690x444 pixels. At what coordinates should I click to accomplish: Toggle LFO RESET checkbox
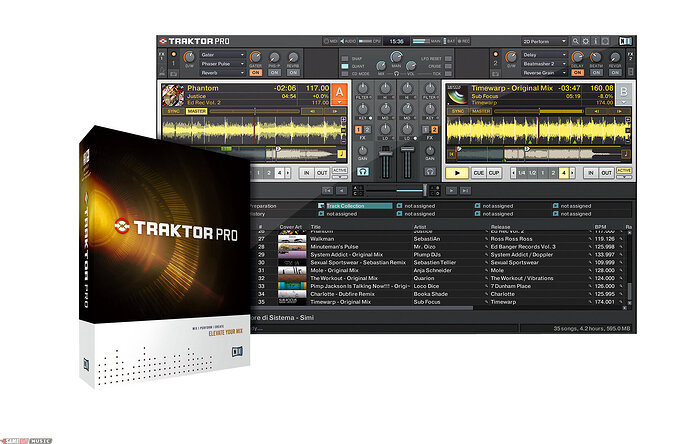[x=448, y=59]
